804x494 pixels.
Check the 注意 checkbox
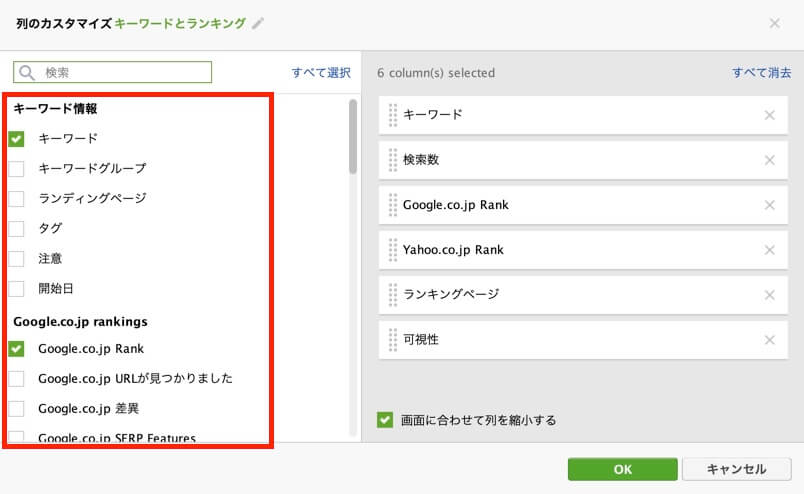pos(16,259)
